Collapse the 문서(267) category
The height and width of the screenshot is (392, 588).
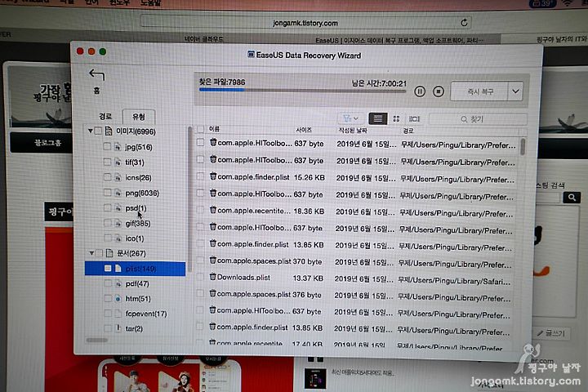91,253
